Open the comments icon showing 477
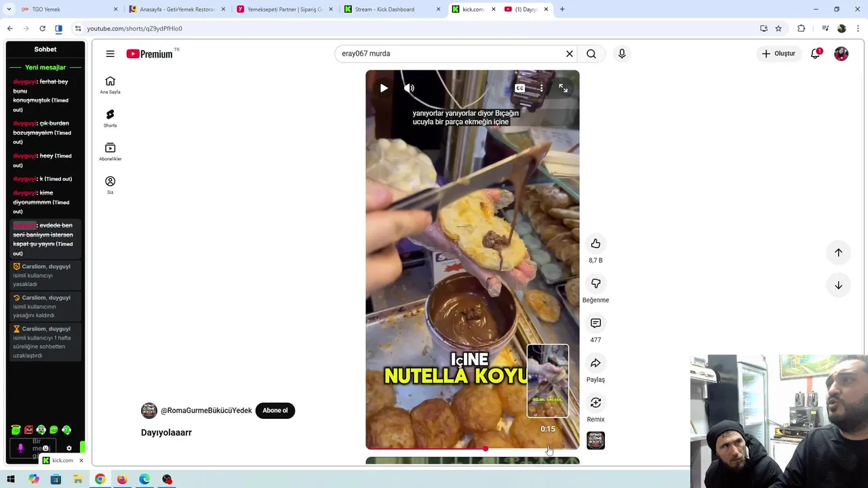Image resolution: width=868 pixels, height=488 pixels. (595, 323)
